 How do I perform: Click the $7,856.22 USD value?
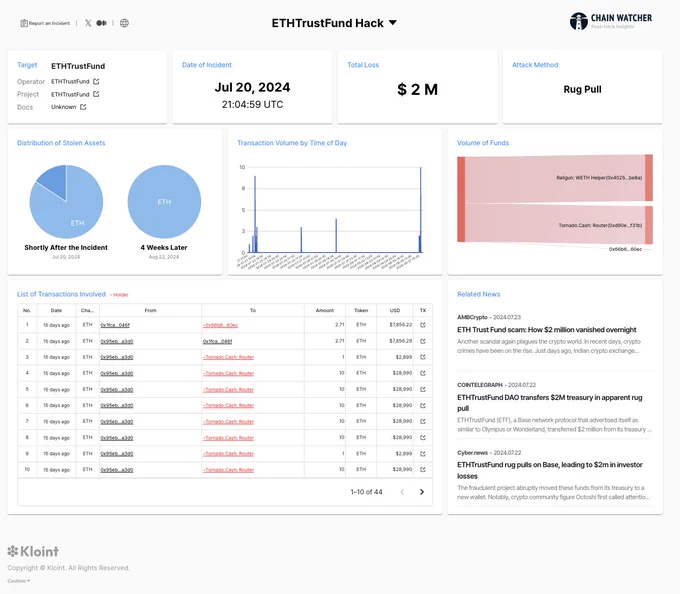(x=400, y=325)
